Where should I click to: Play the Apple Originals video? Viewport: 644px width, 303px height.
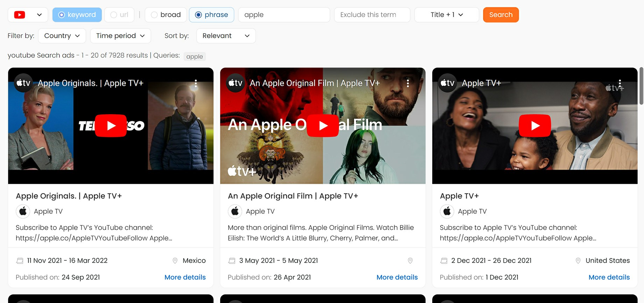pos(111,125)
